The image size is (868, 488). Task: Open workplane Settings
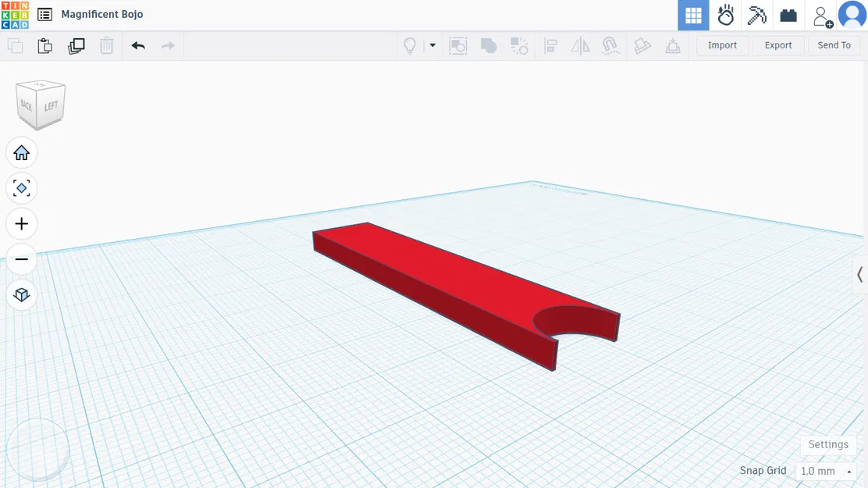coord(827,444)
